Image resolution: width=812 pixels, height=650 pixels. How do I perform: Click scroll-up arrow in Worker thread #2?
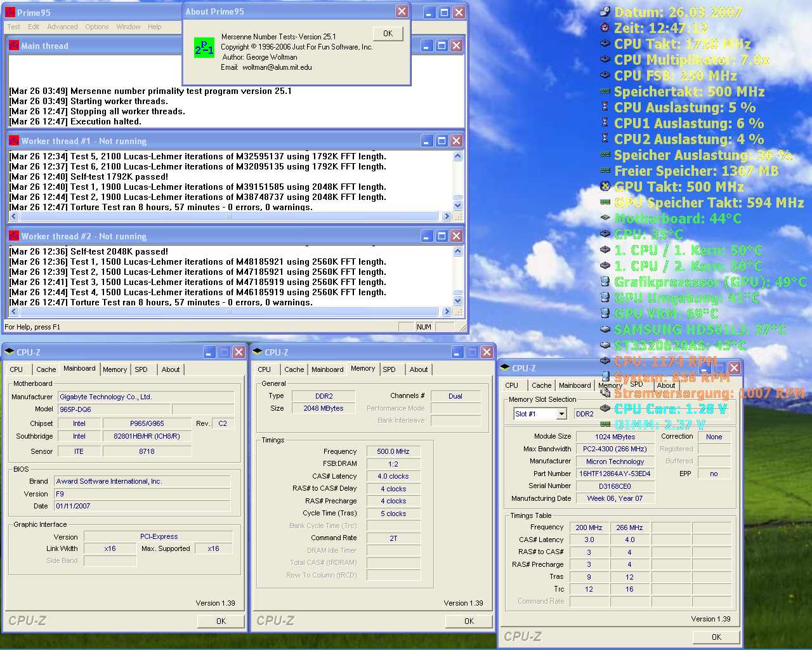pyautogui.click(x=458, y=251)
